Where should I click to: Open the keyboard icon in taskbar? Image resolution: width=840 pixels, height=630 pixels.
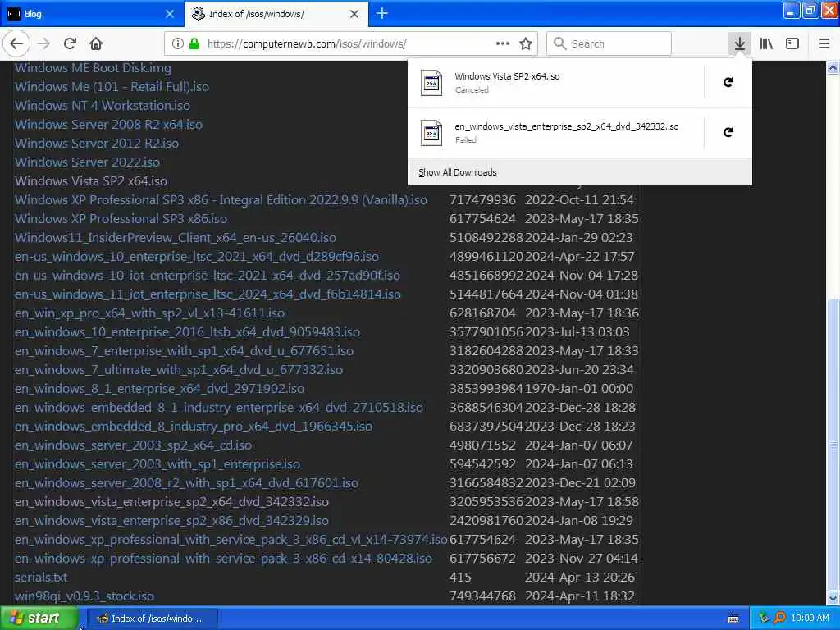coord(733,619)
